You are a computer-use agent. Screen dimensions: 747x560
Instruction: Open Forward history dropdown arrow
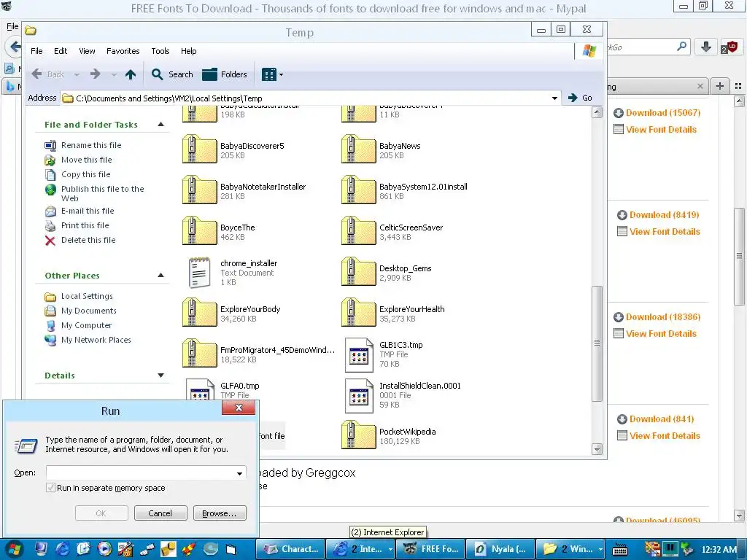click(114, 75)
